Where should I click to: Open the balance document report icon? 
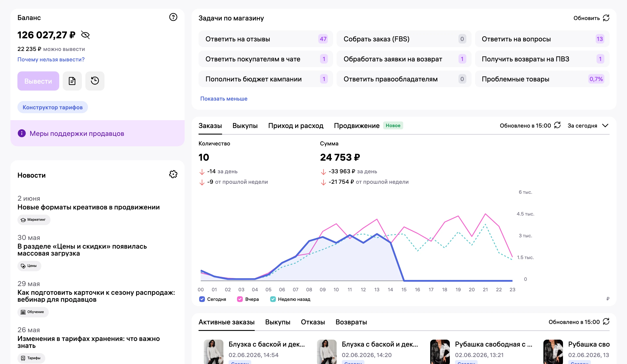(72, 81)
